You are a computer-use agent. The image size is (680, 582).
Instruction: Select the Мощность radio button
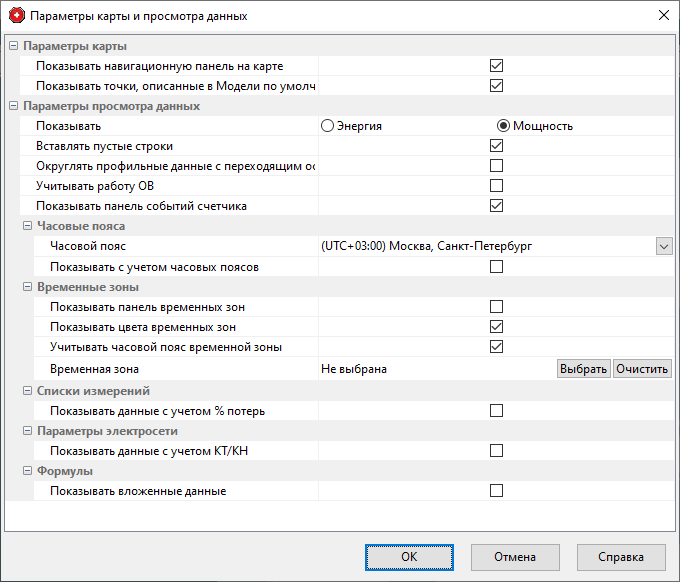(x=503, y=126)
